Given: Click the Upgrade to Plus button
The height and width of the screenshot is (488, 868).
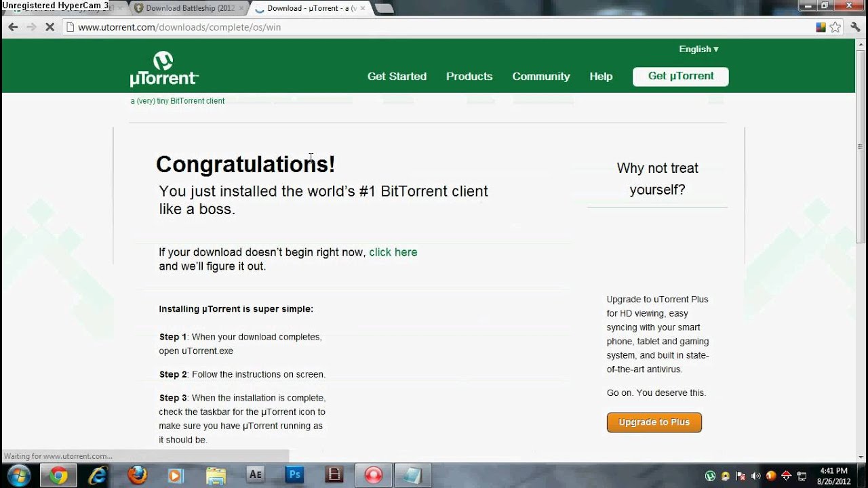Looking at the screenshot, I should [x=654, y=422].
